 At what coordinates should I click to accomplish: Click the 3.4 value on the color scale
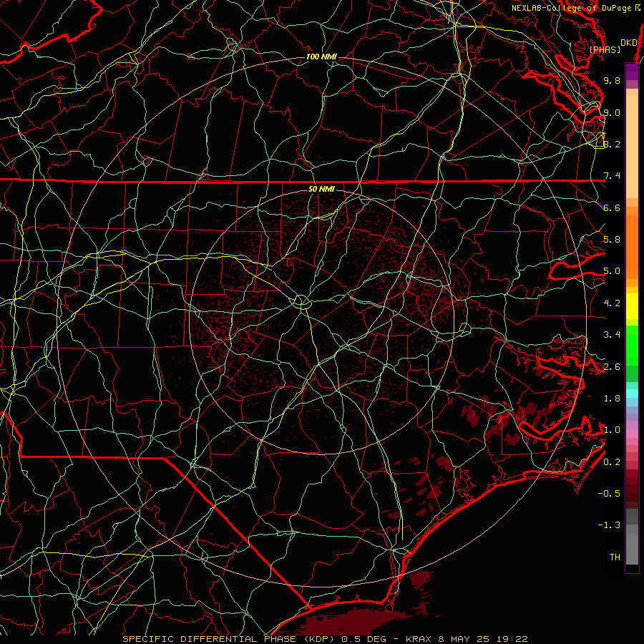pyautogui.click(x=612, y=335)
